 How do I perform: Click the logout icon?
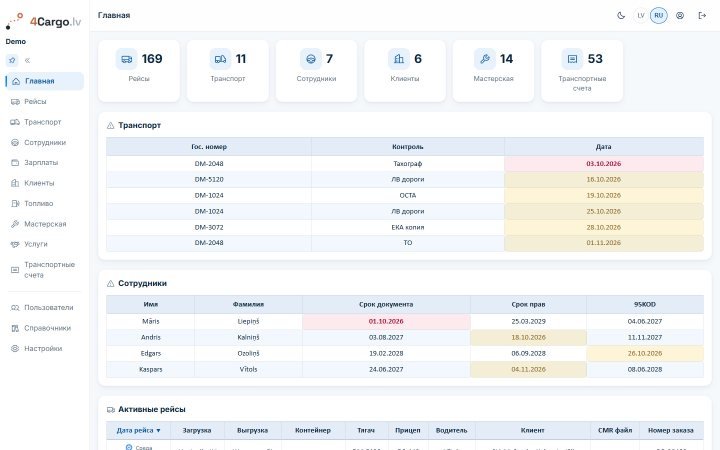pyautogui.click(x=702, y=16)
